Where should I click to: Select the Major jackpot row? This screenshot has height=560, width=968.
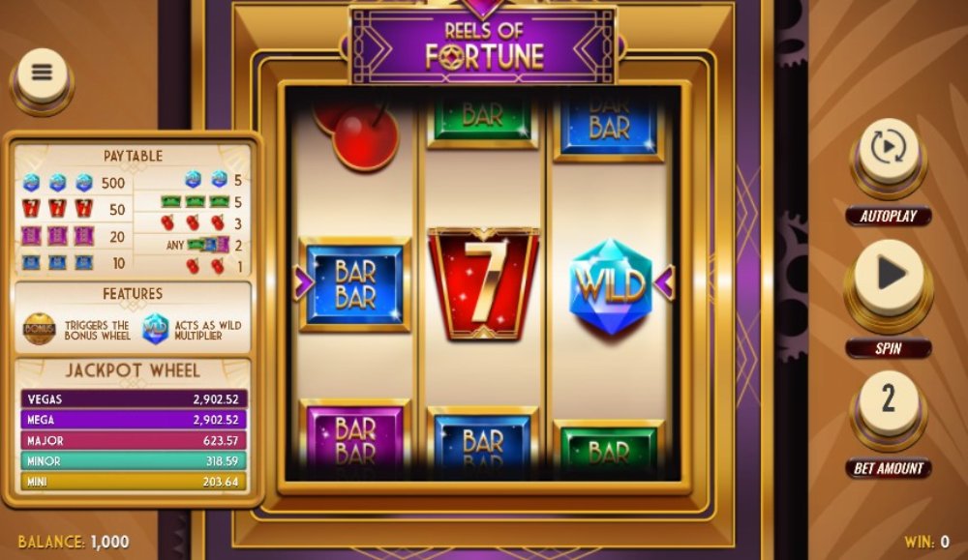click(x=134, y=440)
